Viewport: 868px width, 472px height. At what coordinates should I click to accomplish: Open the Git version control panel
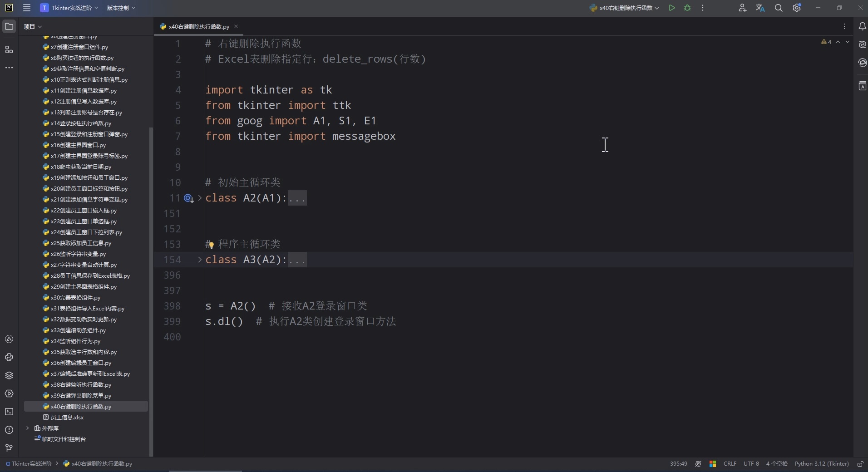(x=8, y=448)
